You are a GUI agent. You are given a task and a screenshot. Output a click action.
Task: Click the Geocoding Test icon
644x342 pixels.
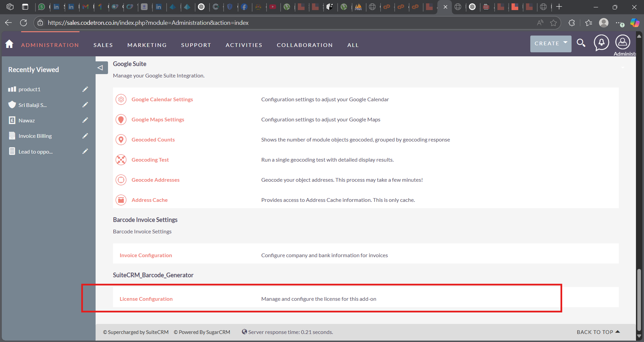(x=121, y=160)
